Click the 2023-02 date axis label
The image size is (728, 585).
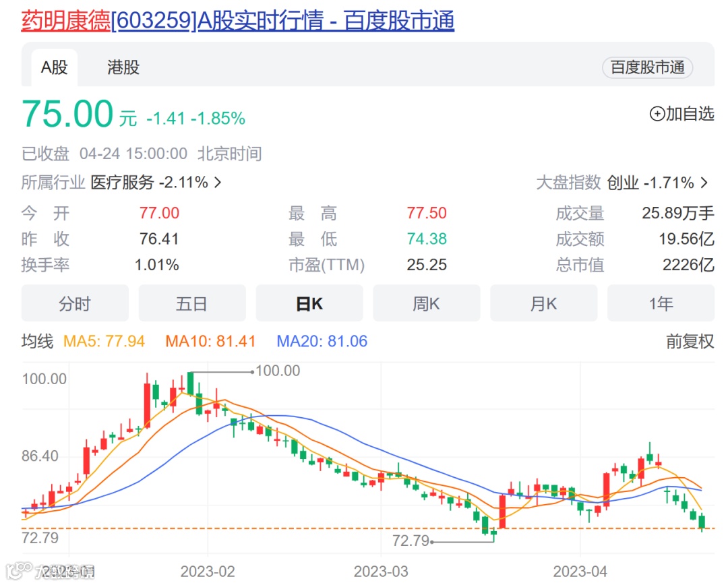pos(208,571)
